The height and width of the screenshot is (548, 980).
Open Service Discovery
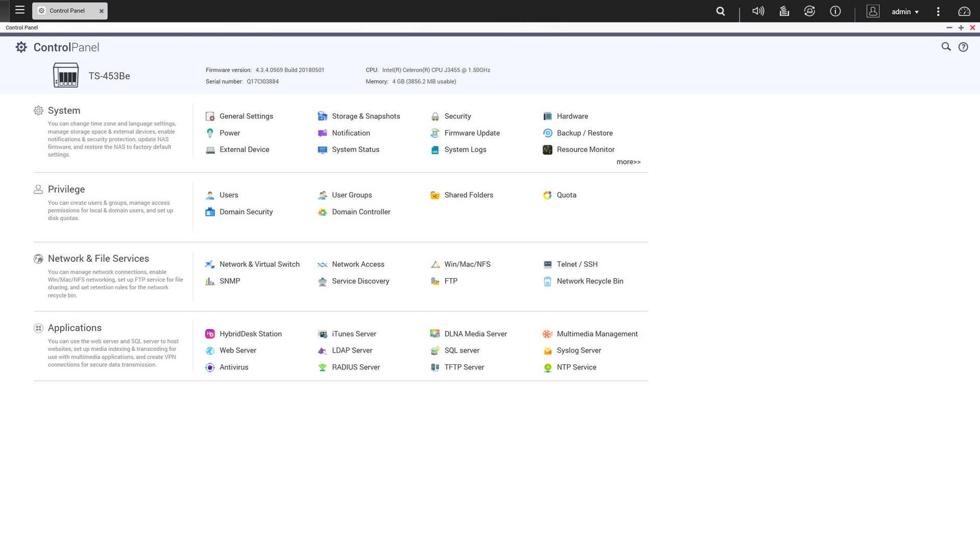point(353,281)
